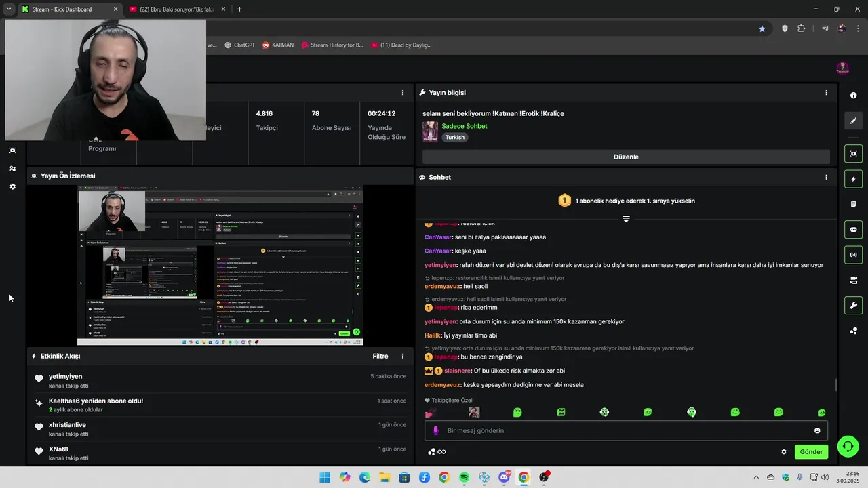
Task: Open the KATMAN bookmark
Action: pyautogui.click(x=277, y=45)
